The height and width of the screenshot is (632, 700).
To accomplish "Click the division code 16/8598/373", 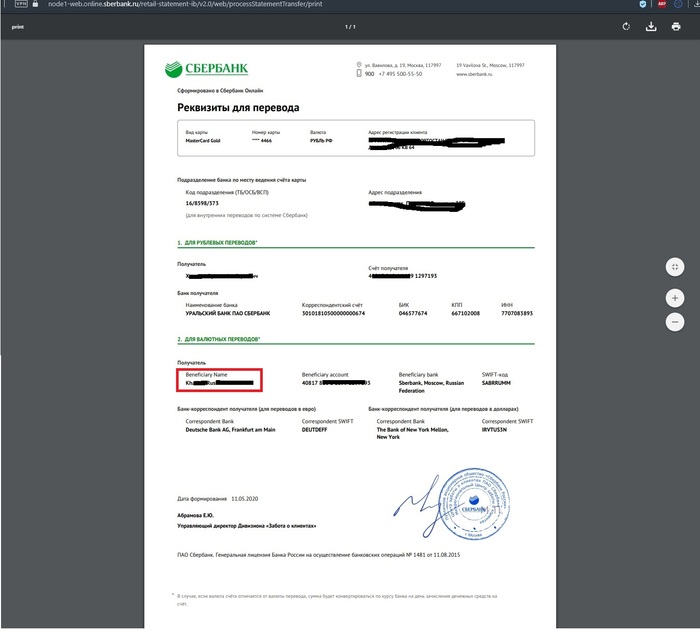I will click(202, 203).
